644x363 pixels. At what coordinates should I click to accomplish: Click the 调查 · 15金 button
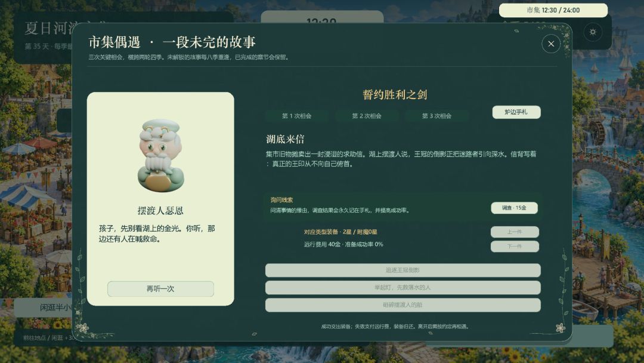(x=514, y=208)
